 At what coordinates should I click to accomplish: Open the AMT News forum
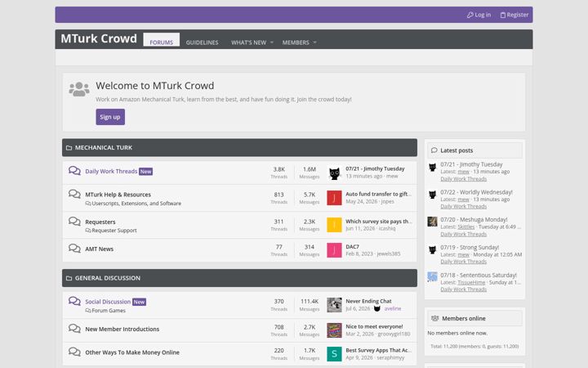pyautogui.click(x=99, y=249)
